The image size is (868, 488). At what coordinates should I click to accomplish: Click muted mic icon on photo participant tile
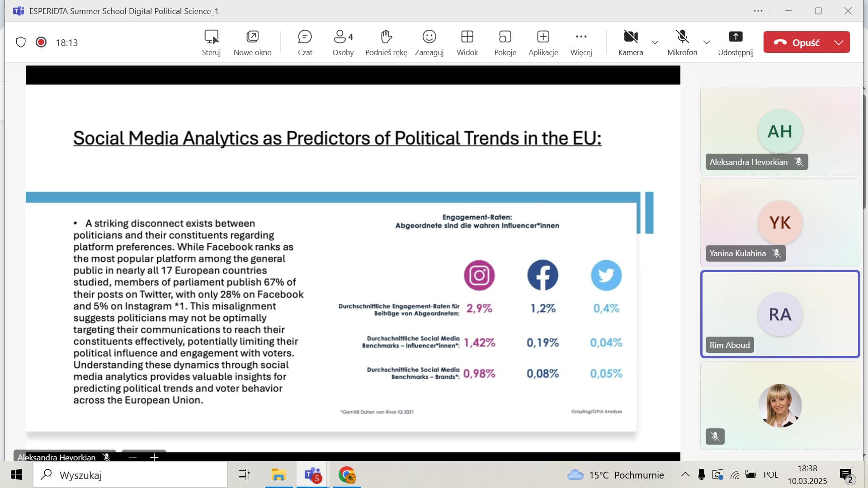pyautogui.click(x=715, y=436)
